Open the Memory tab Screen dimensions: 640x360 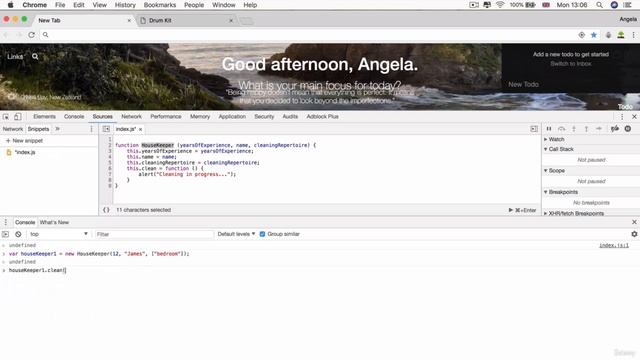pyautogui.click(x=200, y=117)
